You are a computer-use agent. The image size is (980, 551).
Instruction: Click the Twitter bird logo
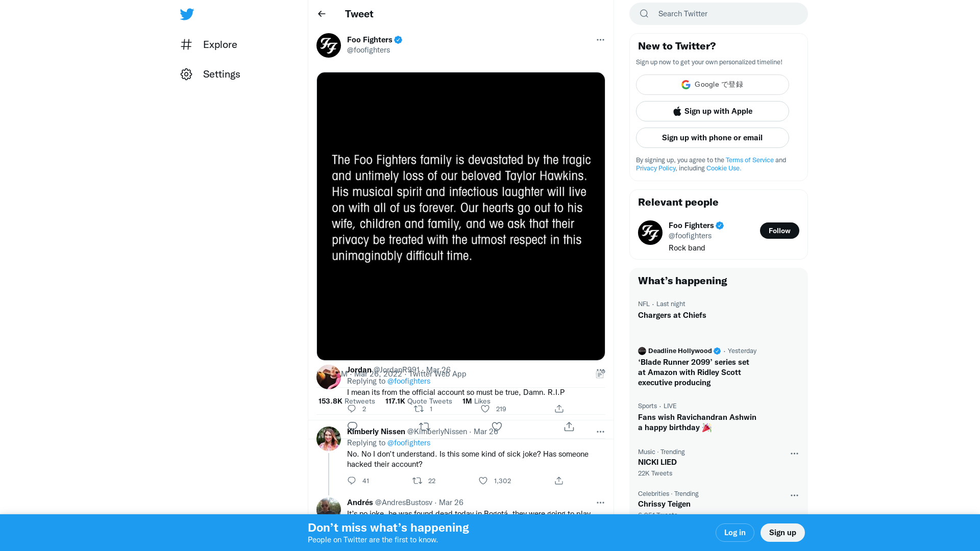187,14
